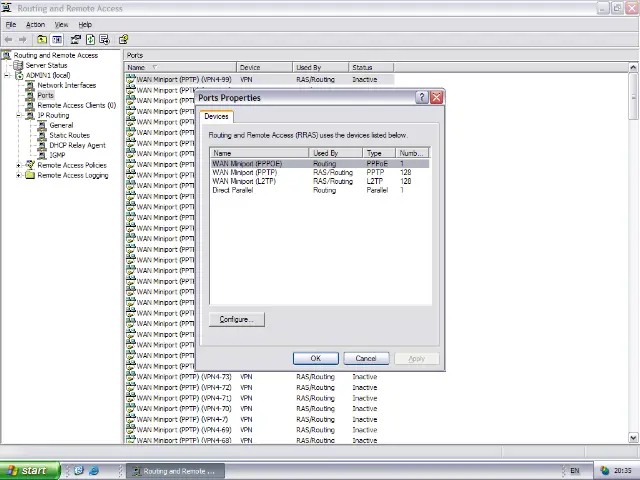Click the Routing and Remote Access root icon

point(6,55)
